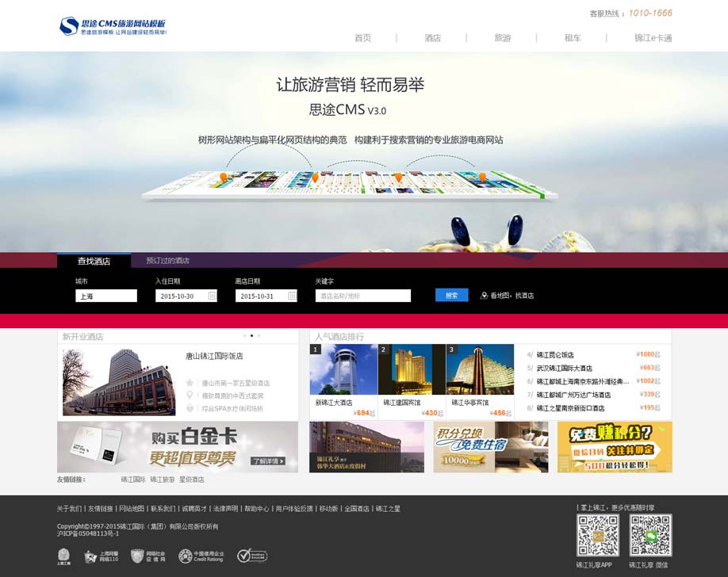
Task: Click the VeriSign Secured checkmark badge
Action: [x=252, y=556]
